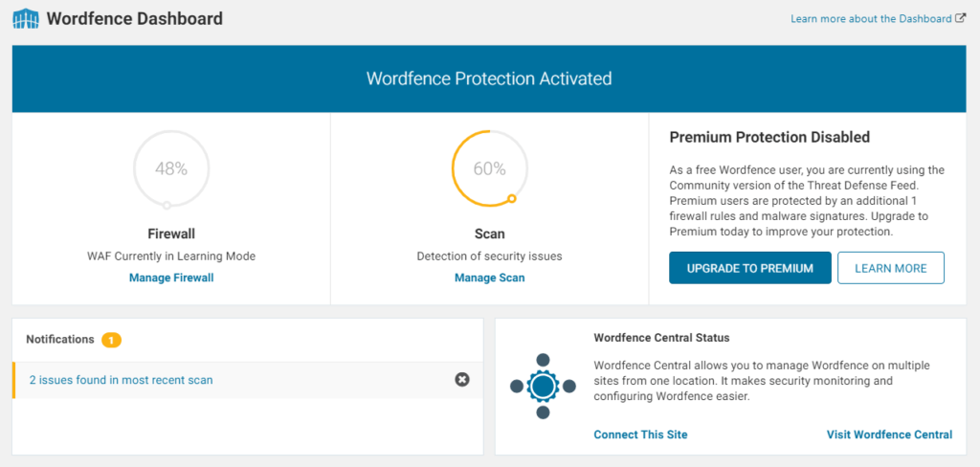
Task: Click the Wordfence Central Status heading
Action: (x=661, y=338)
